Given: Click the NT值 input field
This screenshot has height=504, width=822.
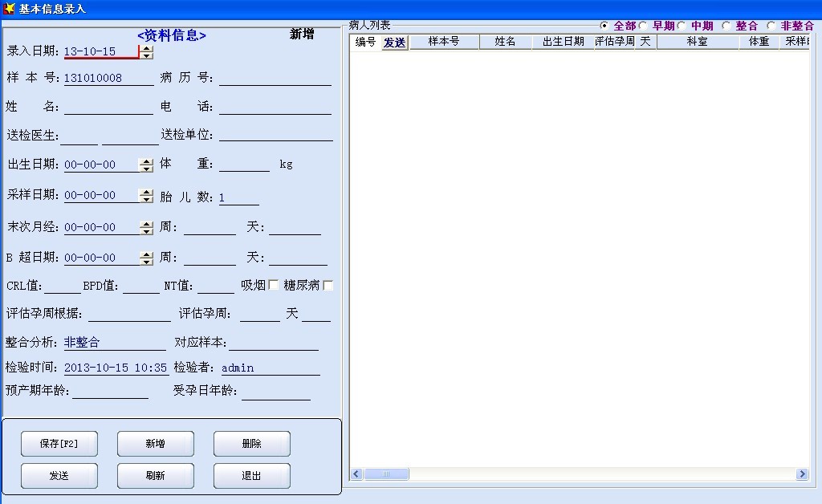Looking at the screenshot, I should (x=215, y=286).
